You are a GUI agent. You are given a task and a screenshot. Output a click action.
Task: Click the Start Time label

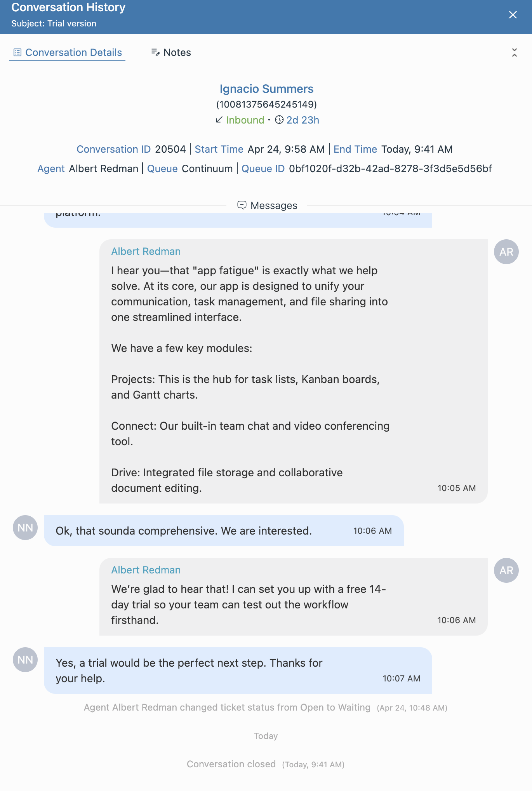pyautogui.click(x=219, y=149)
